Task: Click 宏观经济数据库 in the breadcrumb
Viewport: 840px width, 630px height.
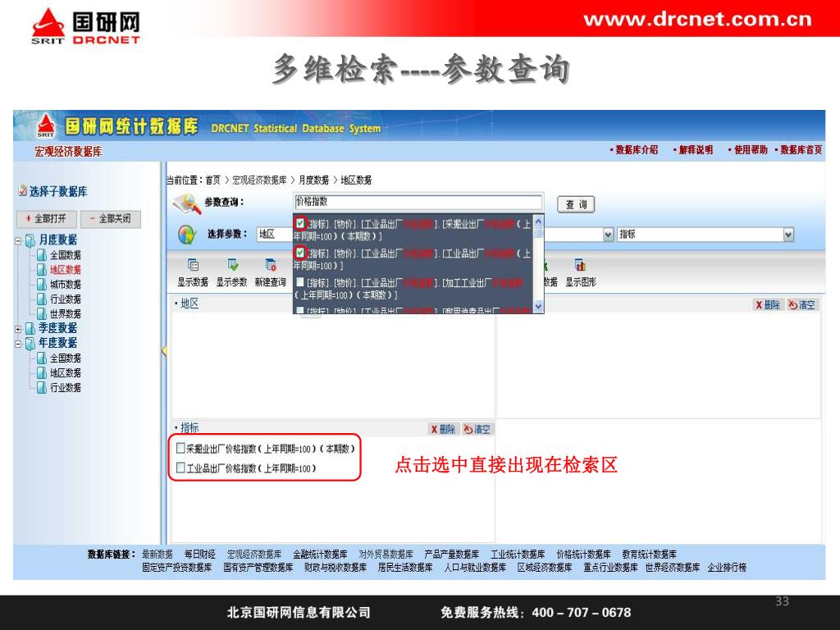Action: [259, 180]
